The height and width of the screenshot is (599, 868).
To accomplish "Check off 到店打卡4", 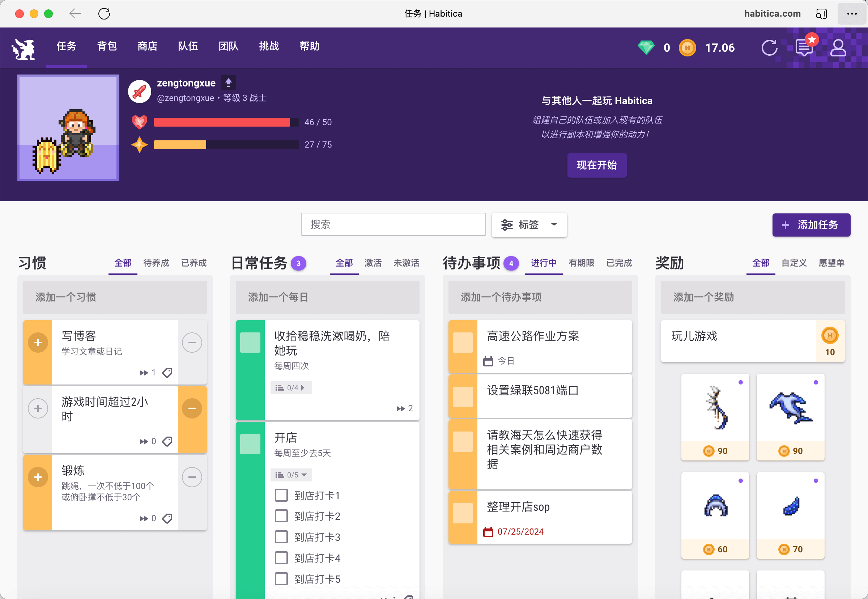I will 281,558.
